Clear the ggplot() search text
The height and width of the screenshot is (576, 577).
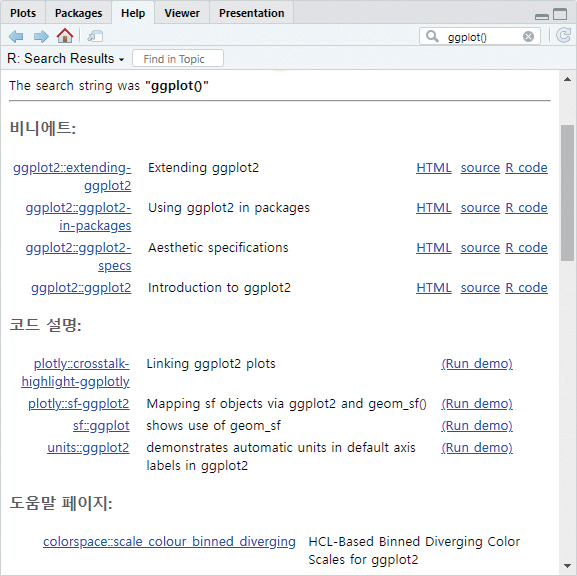pyautogui.click(x=528, y=36)
